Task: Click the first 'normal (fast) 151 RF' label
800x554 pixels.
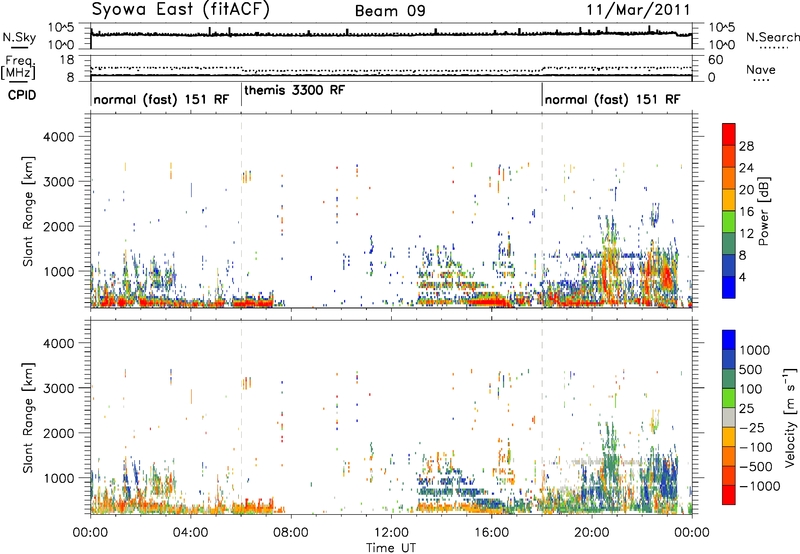Action: [x=161, y=99]
